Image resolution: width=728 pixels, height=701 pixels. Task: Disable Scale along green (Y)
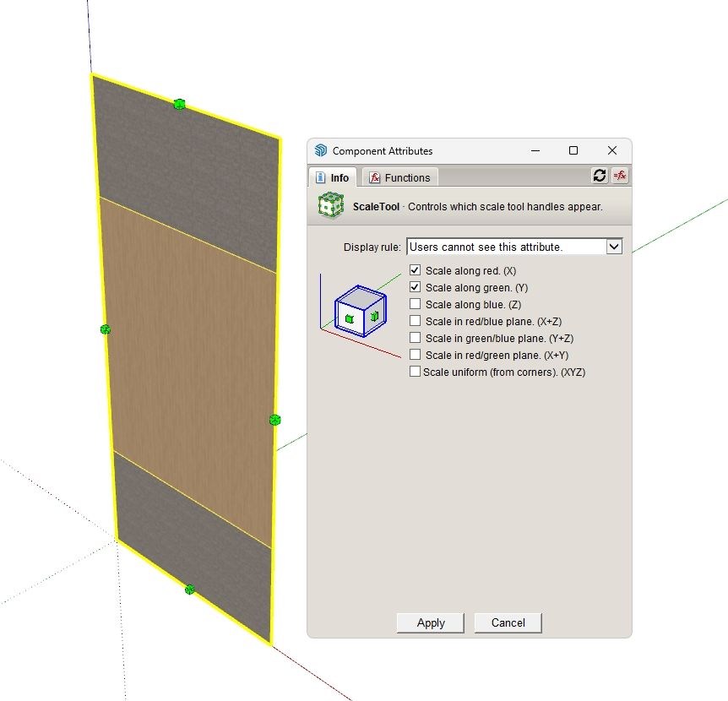click(x=415, y=288)
